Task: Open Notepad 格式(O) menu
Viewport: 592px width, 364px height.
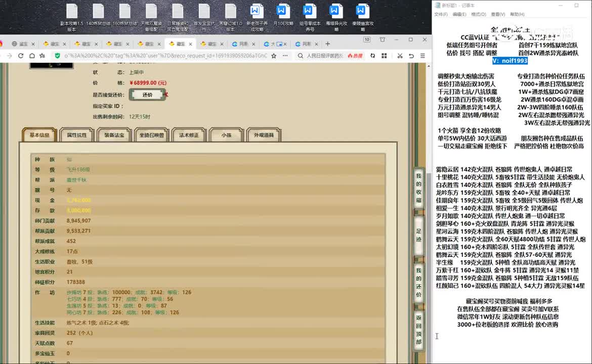Action: point(478,14)
